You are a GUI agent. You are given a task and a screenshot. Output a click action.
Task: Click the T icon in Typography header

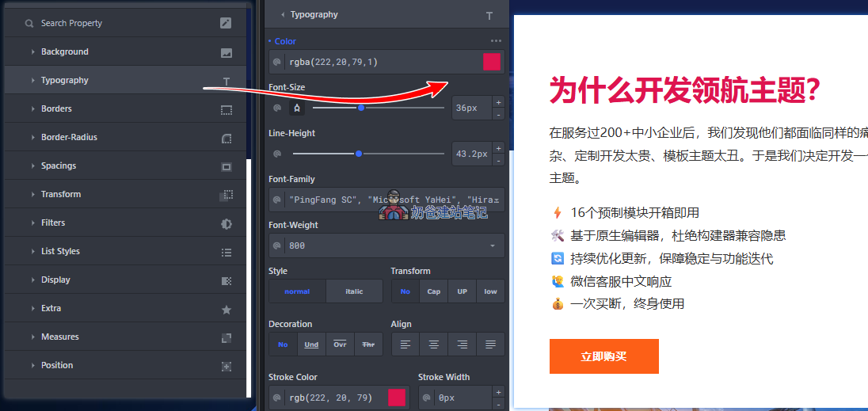pyautogui.click(x=489, y=16)
